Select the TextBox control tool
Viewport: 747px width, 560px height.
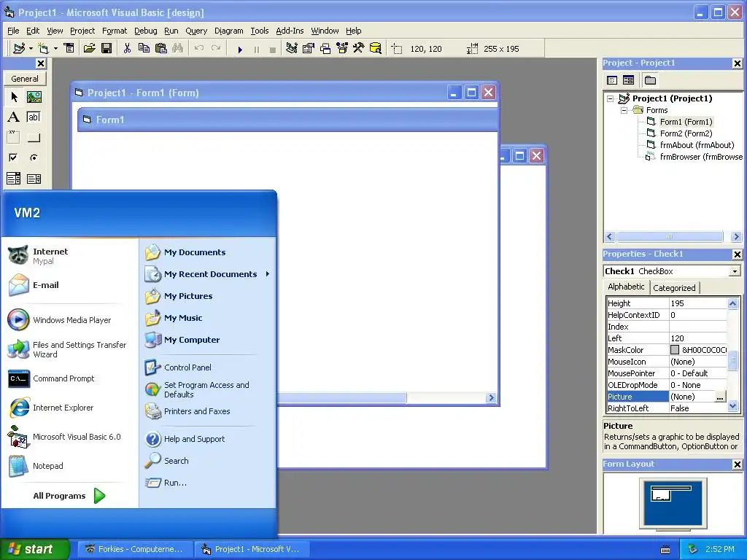[34, 117]
